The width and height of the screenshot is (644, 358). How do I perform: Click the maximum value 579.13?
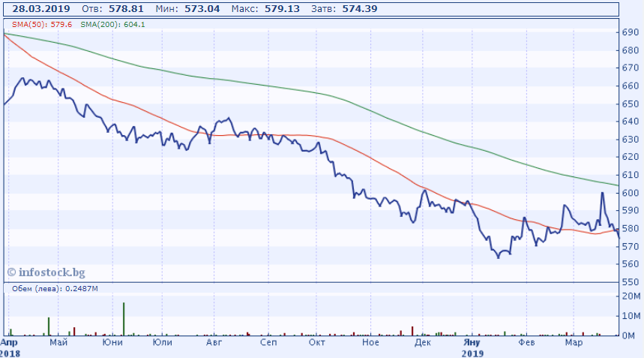coord(282,9)
